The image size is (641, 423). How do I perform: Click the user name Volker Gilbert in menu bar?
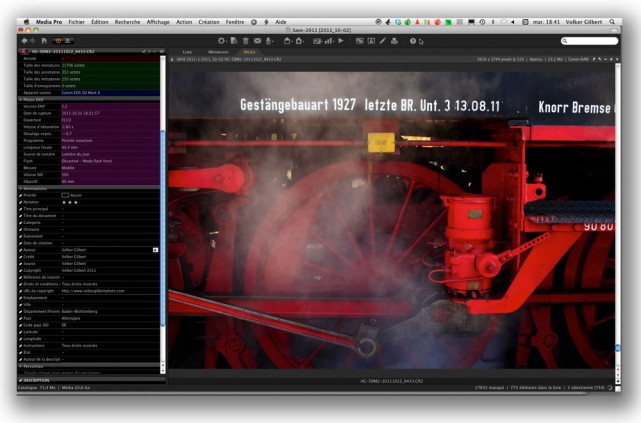coord(584,22)
